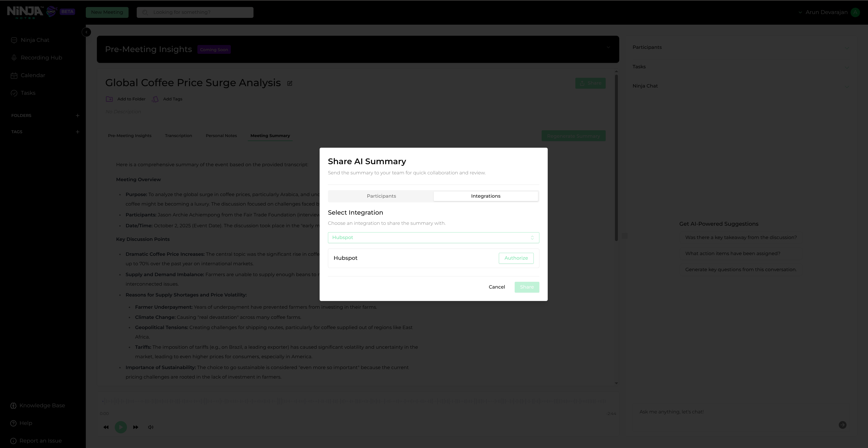Open the Pre-Meeting Insights tab

pyautogui.click(x=129, y=136)
